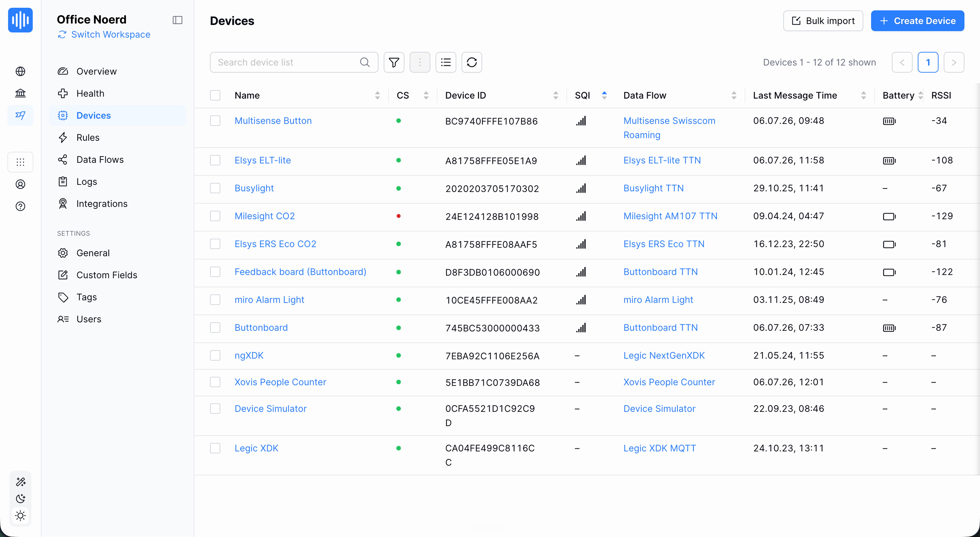Viewport: 980px width, 537px height.
Task: Open the grid dots apps icon
Action: tap(20, 162)
